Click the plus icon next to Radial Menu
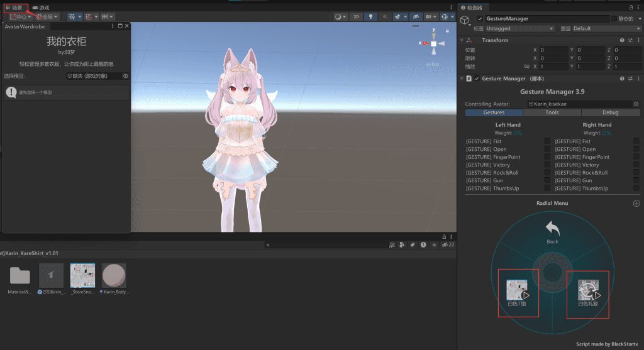Viewport: 644px width, 350px height. 636,204
